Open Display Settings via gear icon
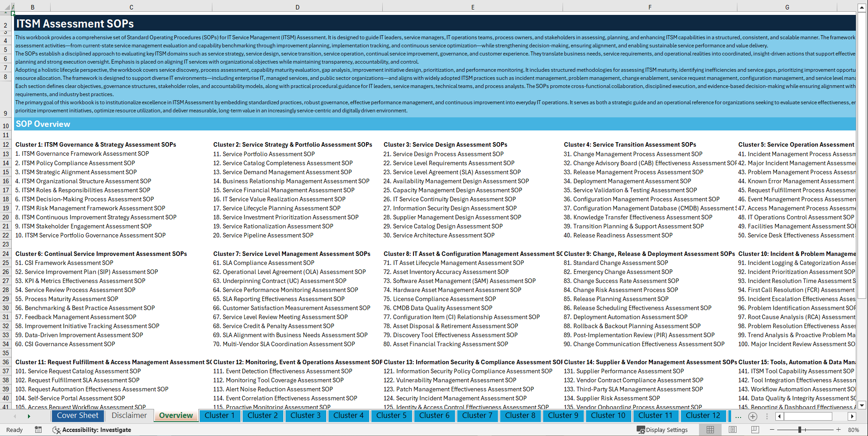 (x=640, y=430)
